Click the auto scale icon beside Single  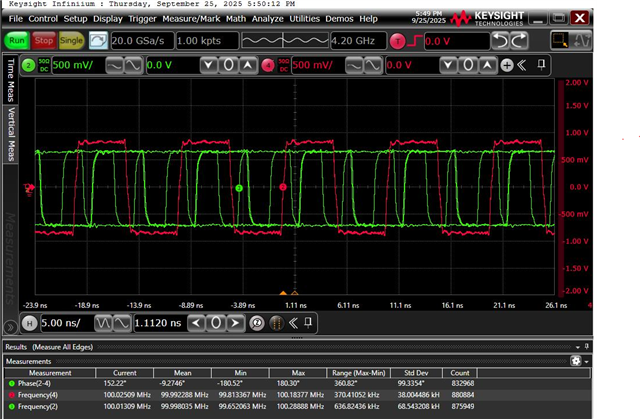tap(98, 41)
